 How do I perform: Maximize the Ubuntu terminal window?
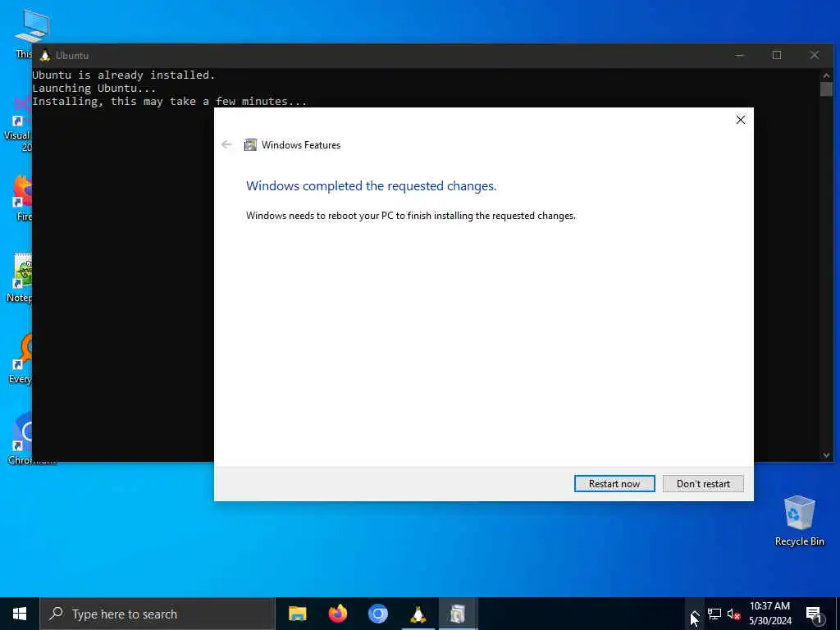777,55
